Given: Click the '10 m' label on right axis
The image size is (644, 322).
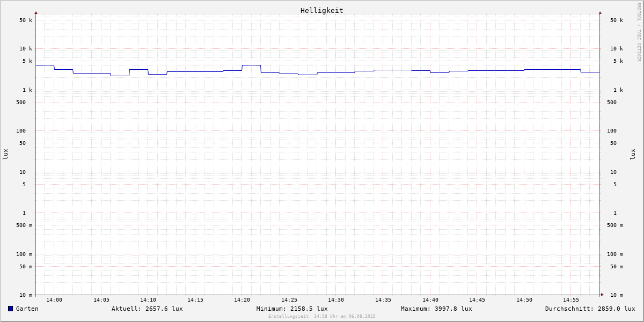Looking at the screenshot, I should (617, 295).
